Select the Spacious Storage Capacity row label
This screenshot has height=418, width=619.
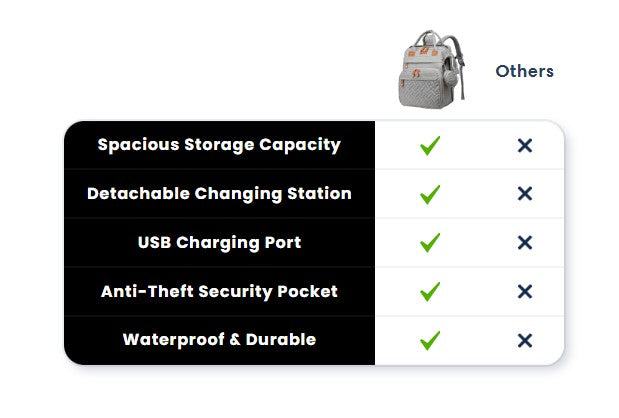[219, 145]
